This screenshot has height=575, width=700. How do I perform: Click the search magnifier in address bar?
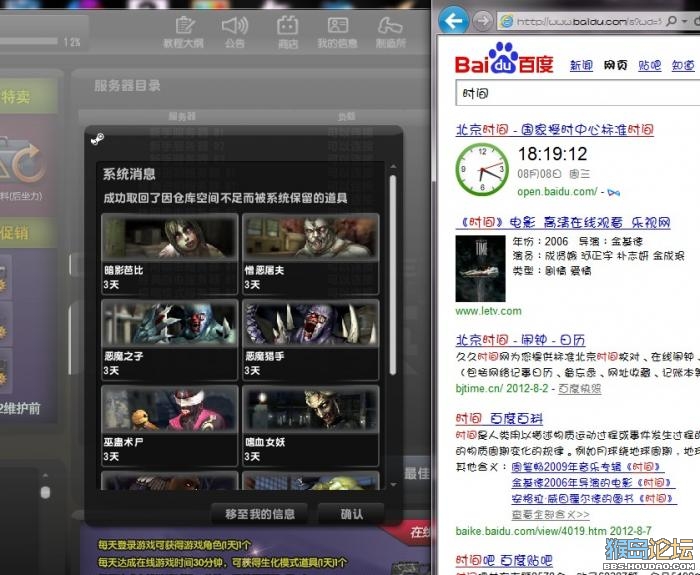point(671,21)
